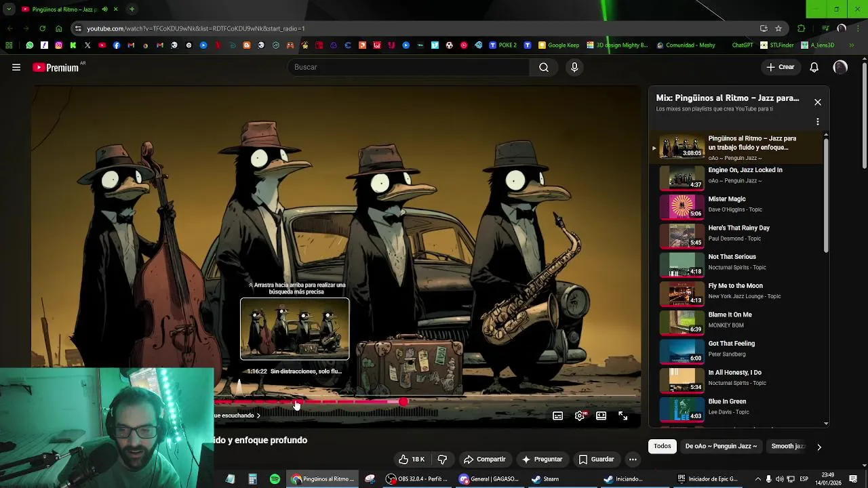
Task: Open the browser extensions puzzle icon
Action: [x=802, y=28]
